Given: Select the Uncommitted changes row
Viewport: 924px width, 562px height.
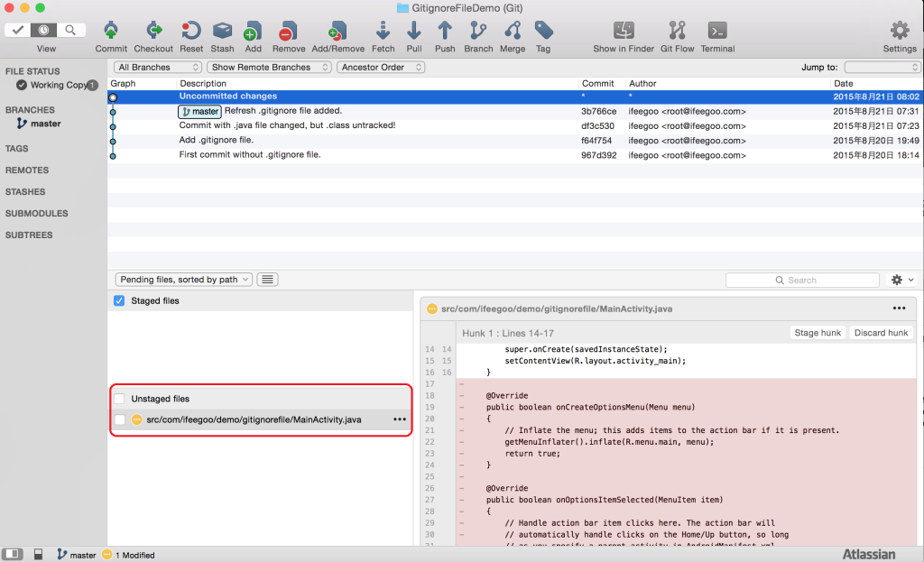Looking at the screenshot, I should 515,97.
